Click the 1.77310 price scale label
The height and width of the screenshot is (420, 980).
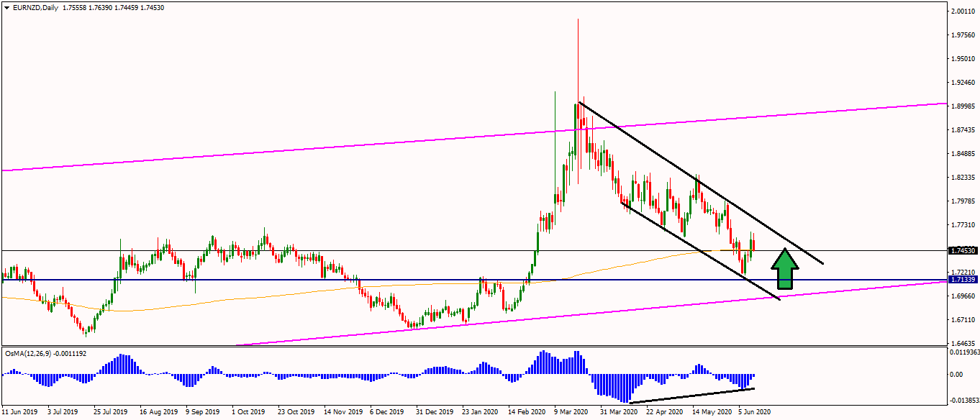[x=962, y=224]
